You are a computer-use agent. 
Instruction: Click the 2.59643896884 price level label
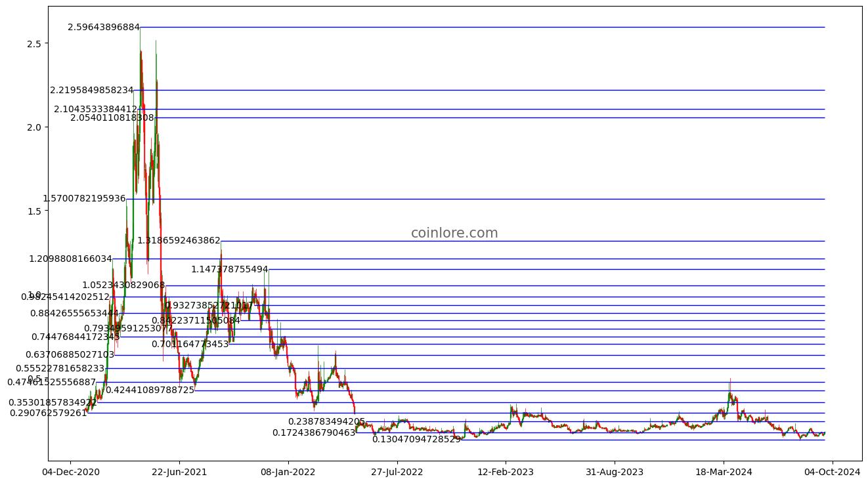pyautogui.click(x=104, y=27)
